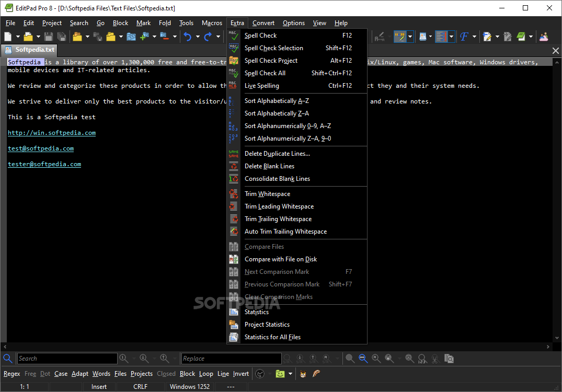Toggle the Loop search option
The height and width of the screenshot is (392, 562).
pyautogui.click(x=206, y=374)
